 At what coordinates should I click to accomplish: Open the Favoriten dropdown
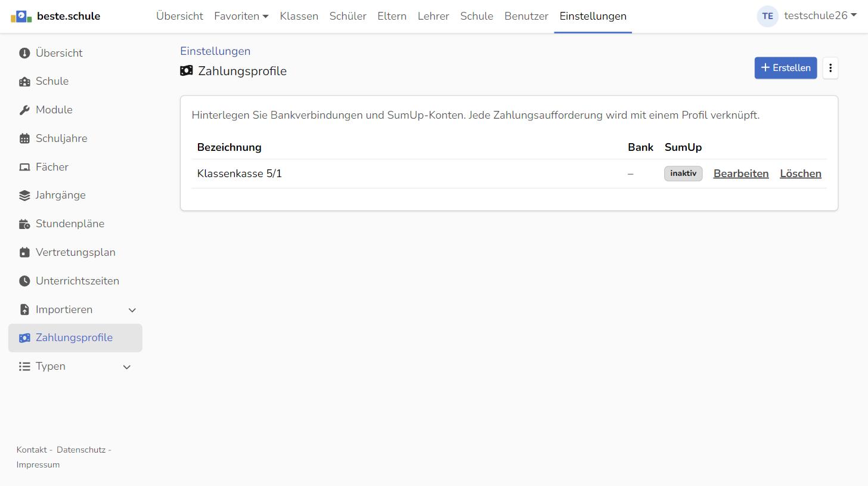(x=241, y=16)
